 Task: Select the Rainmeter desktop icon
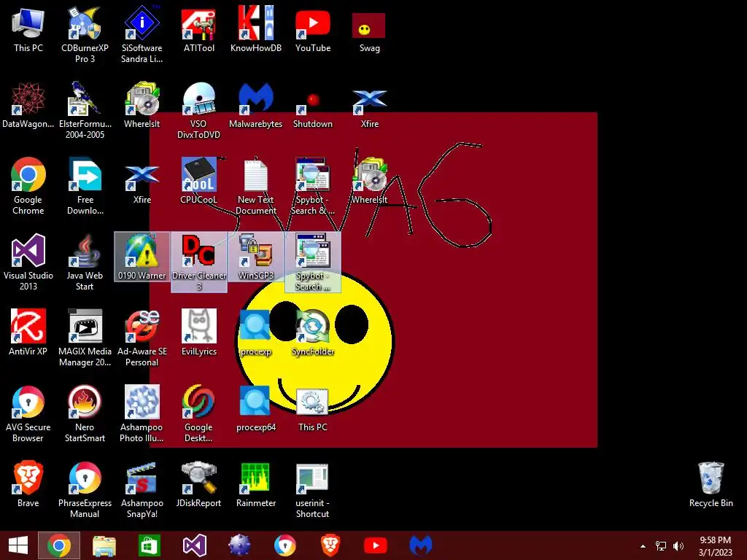pos(256,484)
